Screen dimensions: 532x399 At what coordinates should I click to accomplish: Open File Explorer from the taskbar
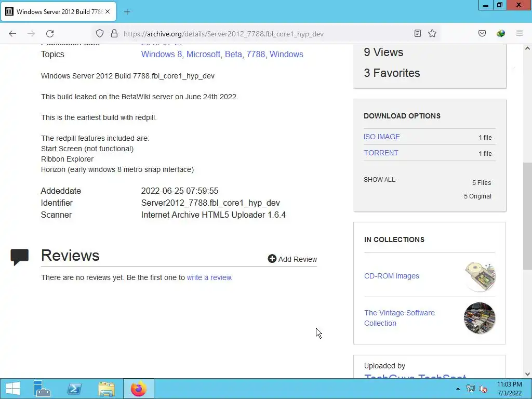pos(107,389)
